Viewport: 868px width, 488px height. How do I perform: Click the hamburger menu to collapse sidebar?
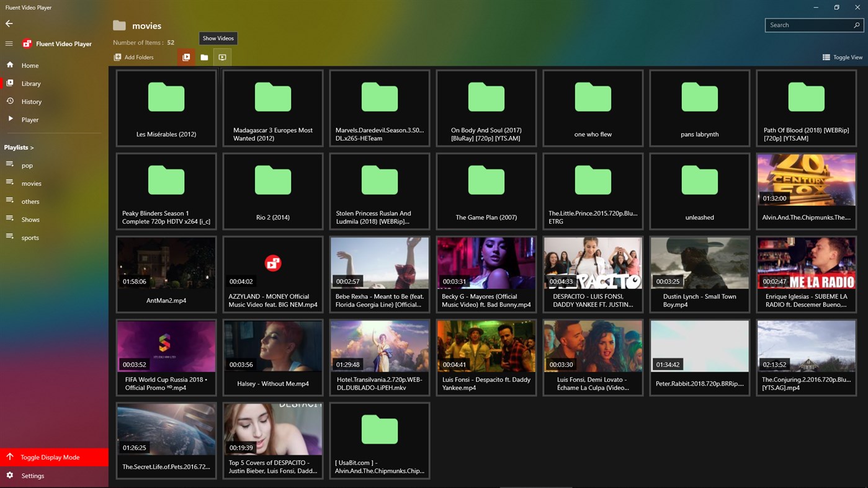[x=9, y=43]
